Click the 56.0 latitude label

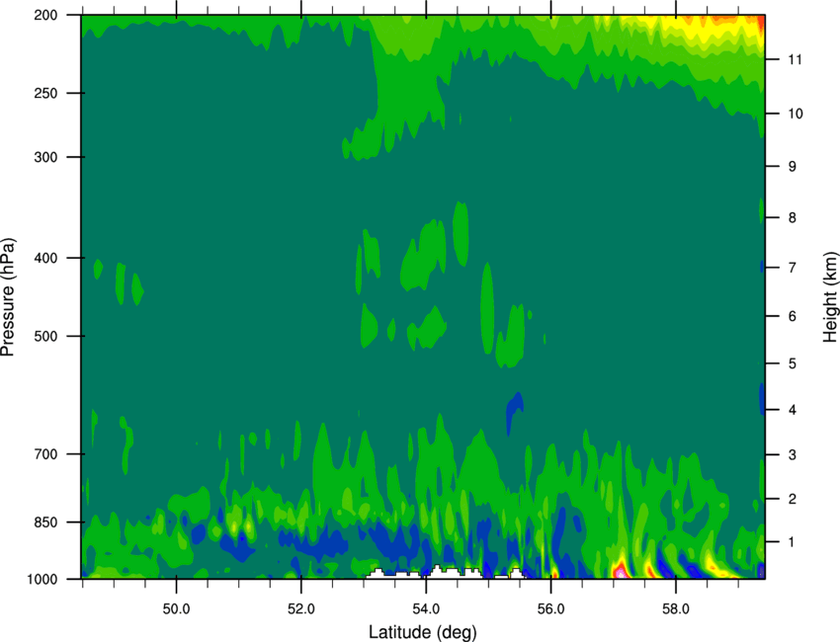[x=550, y=609]
